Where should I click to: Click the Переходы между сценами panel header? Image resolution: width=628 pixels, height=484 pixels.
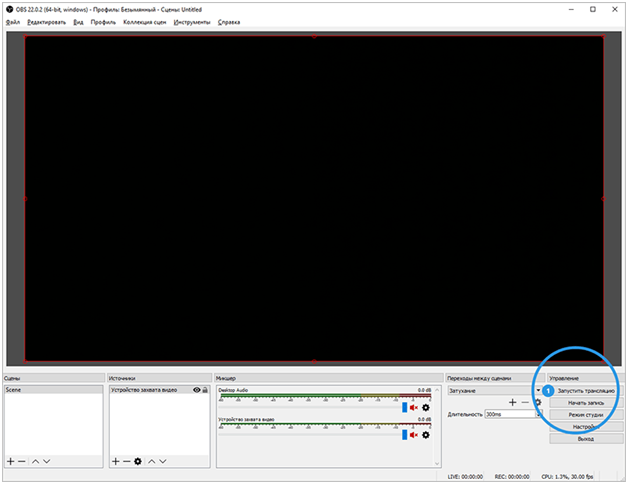pyautogui.click(x=494, y=378)
